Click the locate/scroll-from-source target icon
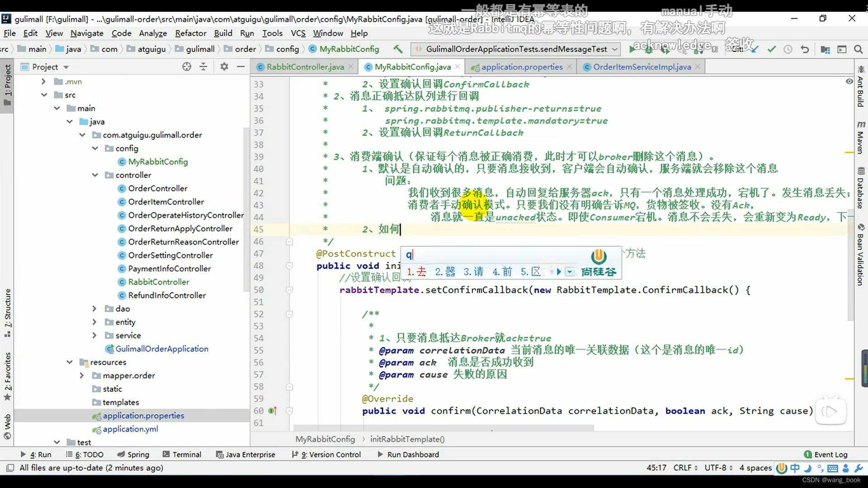Viewport: 868px width, 488px height. pyautogui.click(x=187, y=67)
